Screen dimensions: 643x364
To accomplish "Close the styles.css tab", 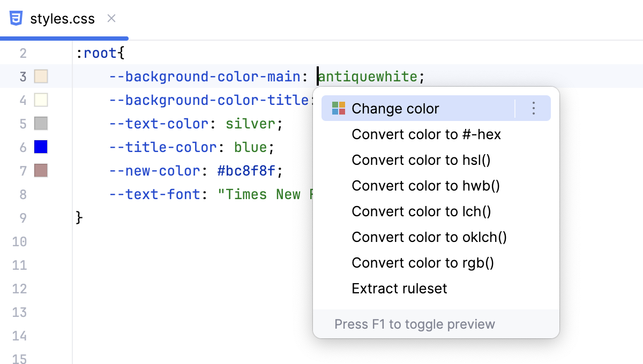I will pos(111,18).
